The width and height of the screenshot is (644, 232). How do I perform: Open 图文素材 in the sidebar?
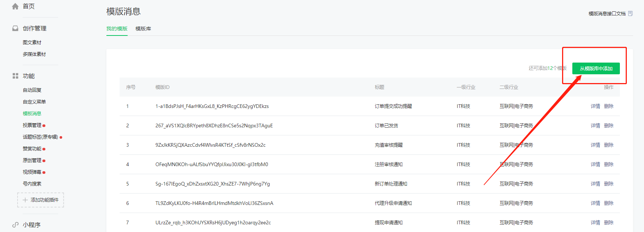tap(32, 42)
